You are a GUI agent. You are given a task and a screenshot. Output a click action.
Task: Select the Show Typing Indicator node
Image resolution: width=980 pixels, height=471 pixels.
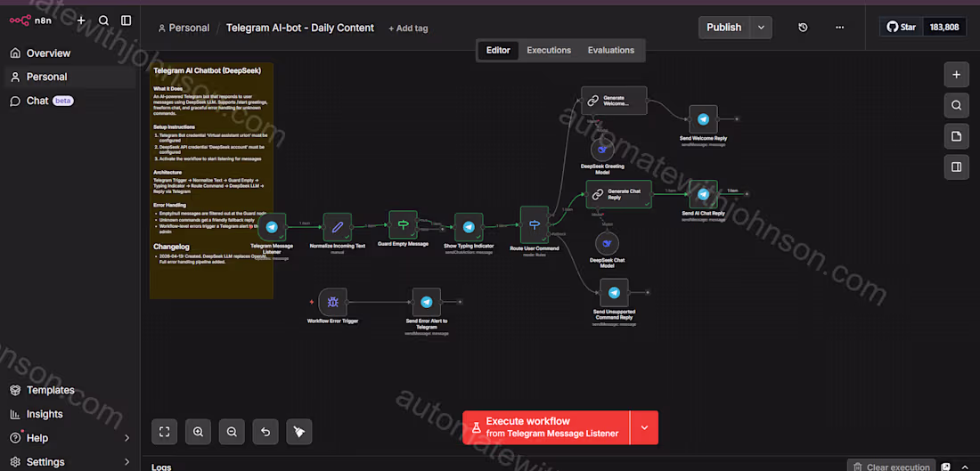coord(469,227)
